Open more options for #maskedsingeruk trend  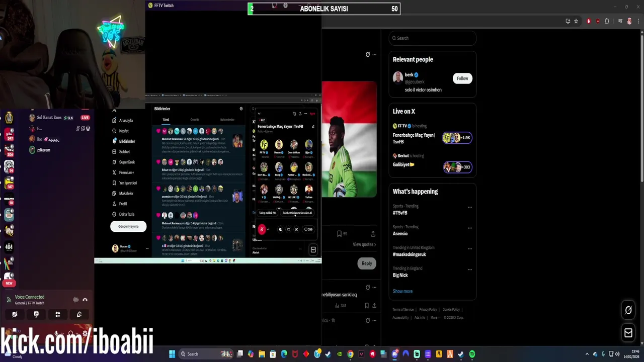click(470, 249)
